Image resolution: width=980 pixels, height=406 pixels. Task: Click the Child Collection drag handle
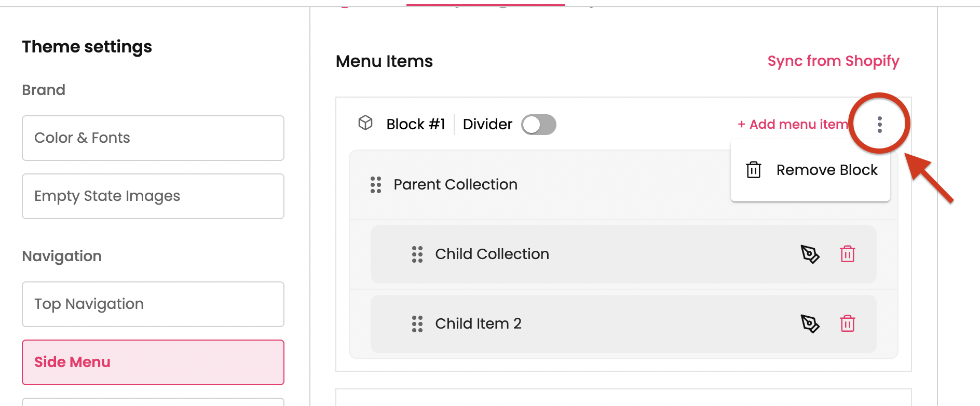pos(417,254)
